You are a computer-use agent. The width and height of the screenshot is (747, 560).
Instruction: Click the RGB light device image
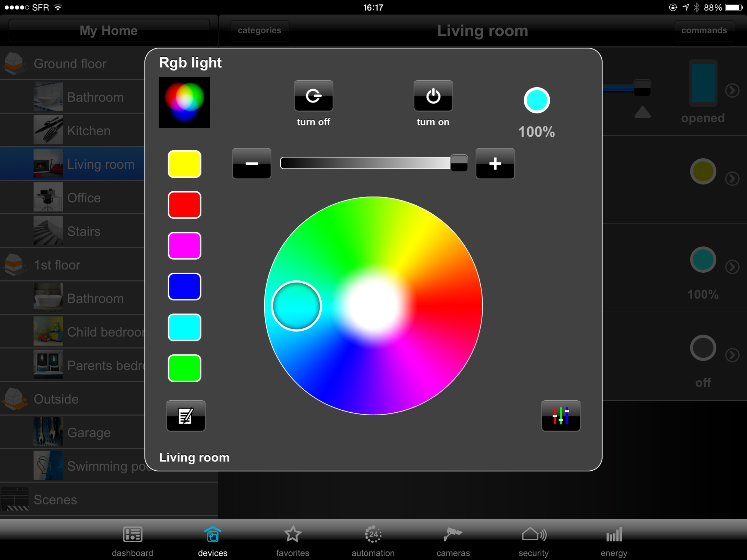point(184,102)
